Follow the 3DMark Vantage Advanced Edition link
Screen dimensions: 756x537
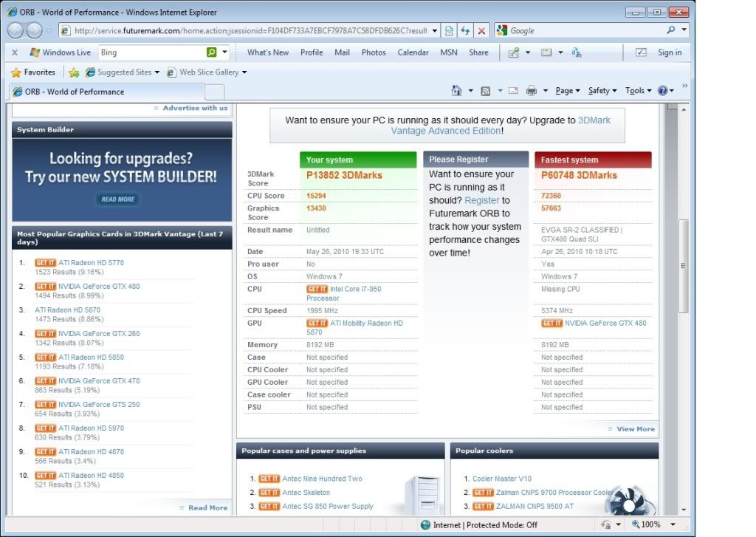click(500, 126)
